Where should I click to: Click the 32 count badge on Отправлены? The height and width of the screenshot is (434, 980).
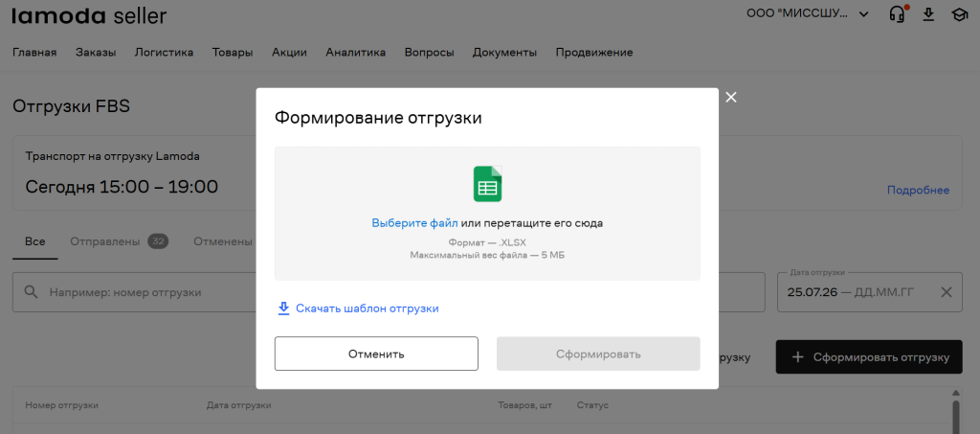pos(158,241)
